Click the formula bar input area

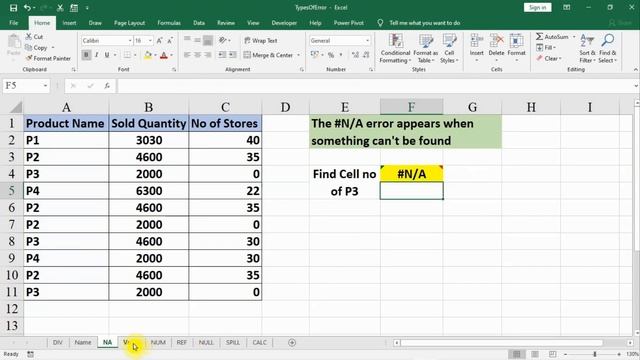375,86
